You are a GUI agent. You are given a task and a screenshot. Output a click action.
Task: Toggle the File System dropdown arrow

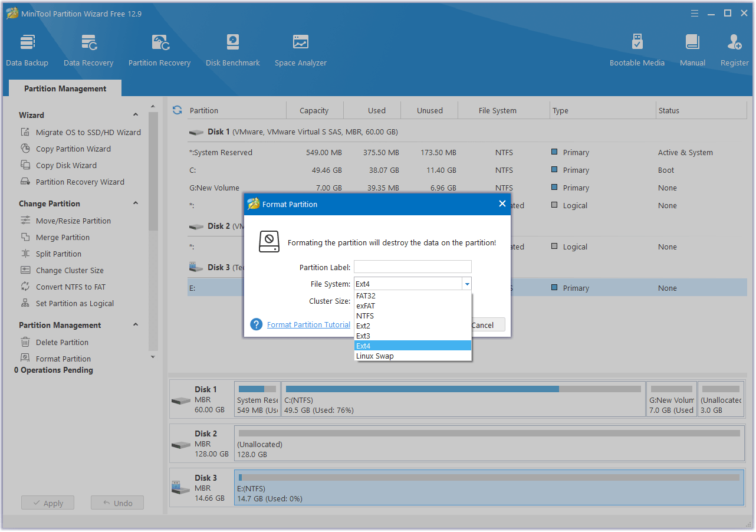[467, 284]
